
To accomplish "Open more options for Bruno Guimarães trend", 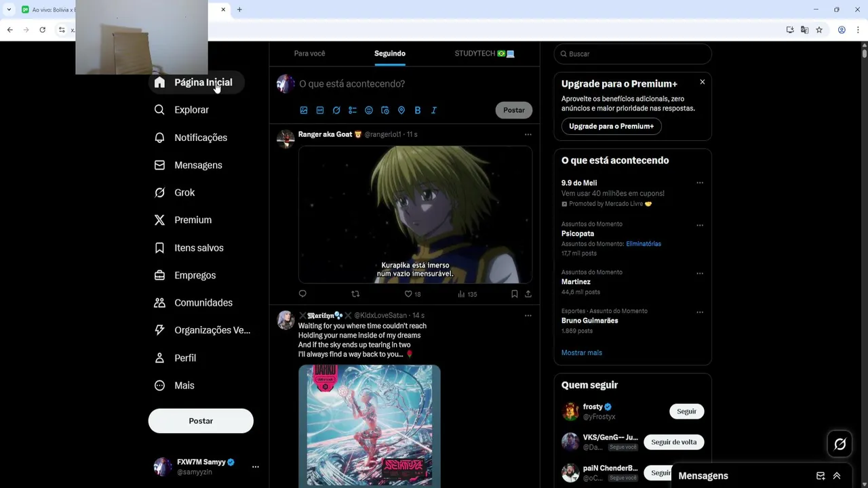I will click(700, 312).
